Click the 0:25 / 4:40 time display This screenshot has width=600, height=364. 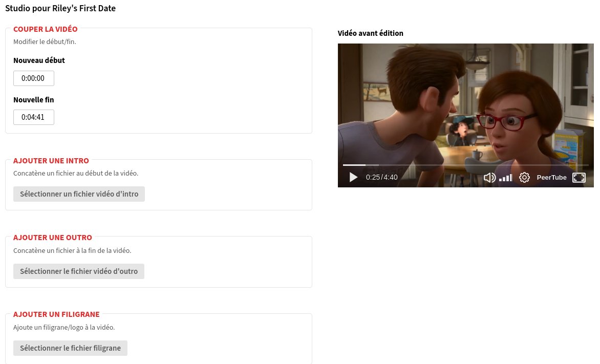(x=381, y=177)
